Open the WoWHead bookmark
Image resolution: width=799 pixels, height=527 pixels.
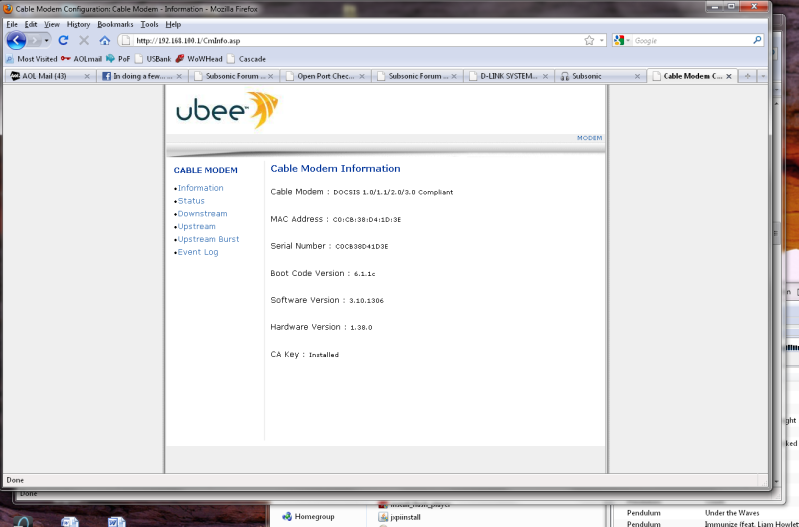pos(199,59)
